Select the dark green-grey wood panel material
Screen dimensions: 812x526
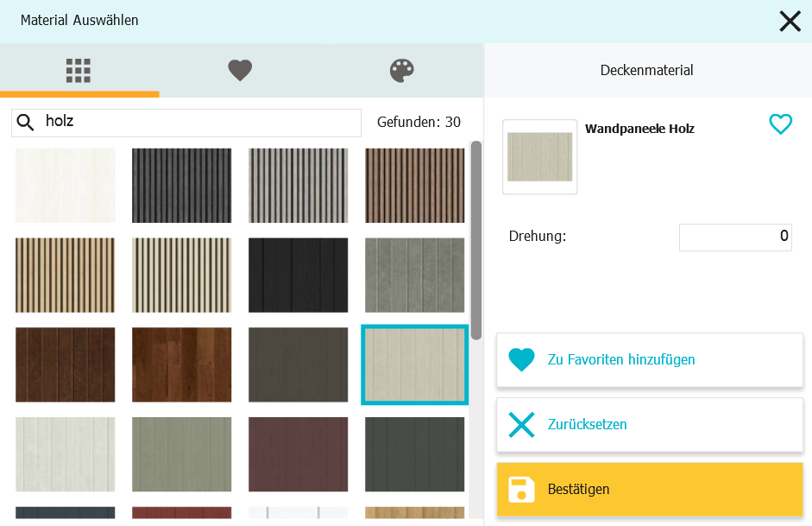[415, 454]
